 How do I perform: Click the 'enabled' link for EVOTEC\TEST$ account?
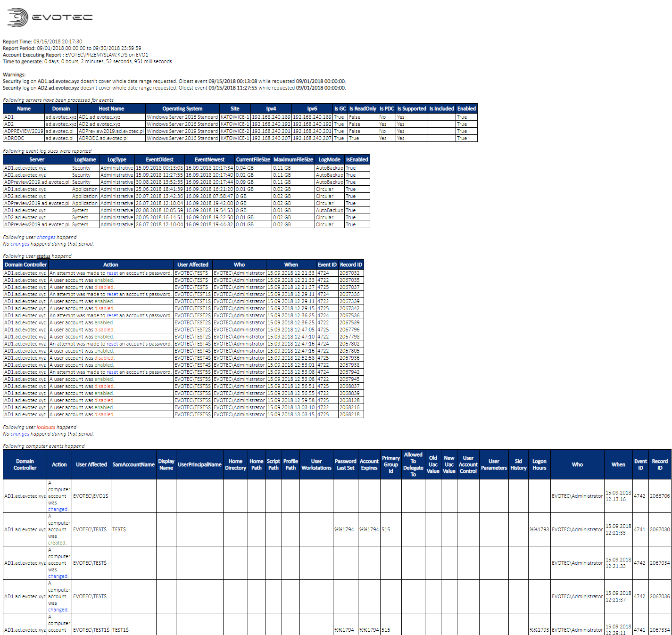click(103, 280)
